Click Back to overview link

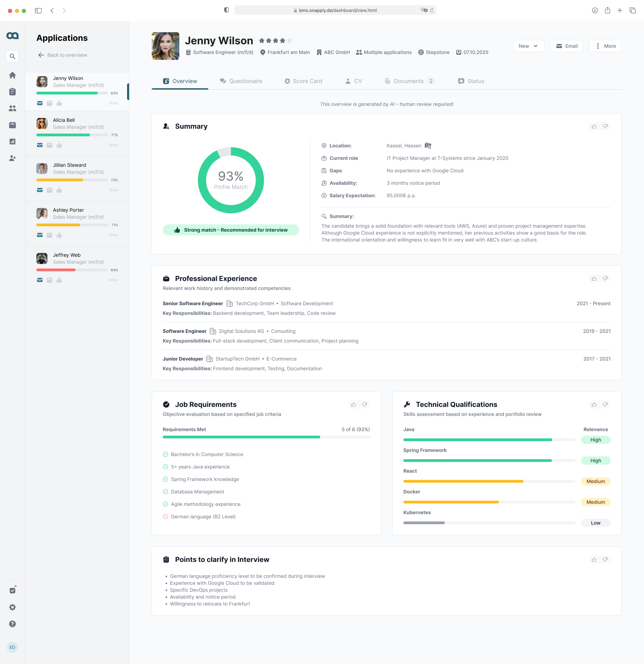62,55
